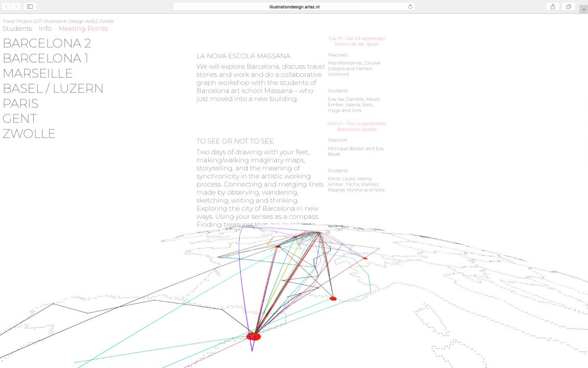Show all tabs overview icon
This screenshot has width=588, height=368.
pyautogui.click(x=568, y=6)
